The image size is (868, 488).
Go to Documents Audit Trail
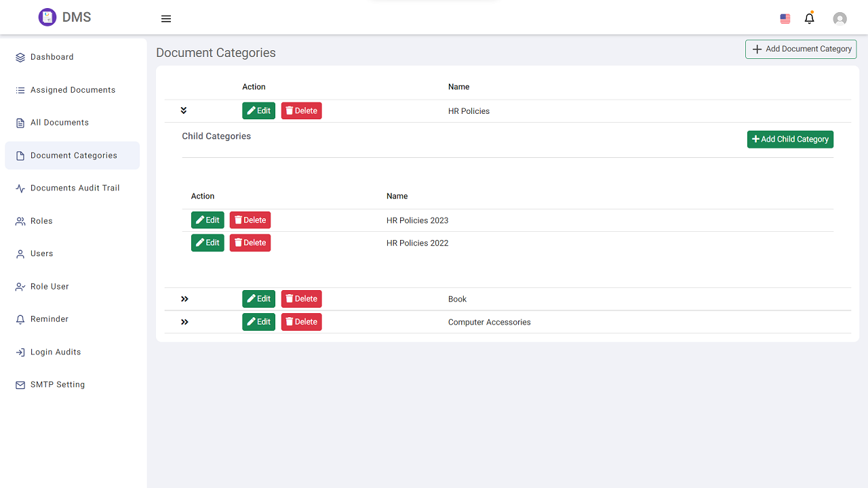tap(75, 188)
